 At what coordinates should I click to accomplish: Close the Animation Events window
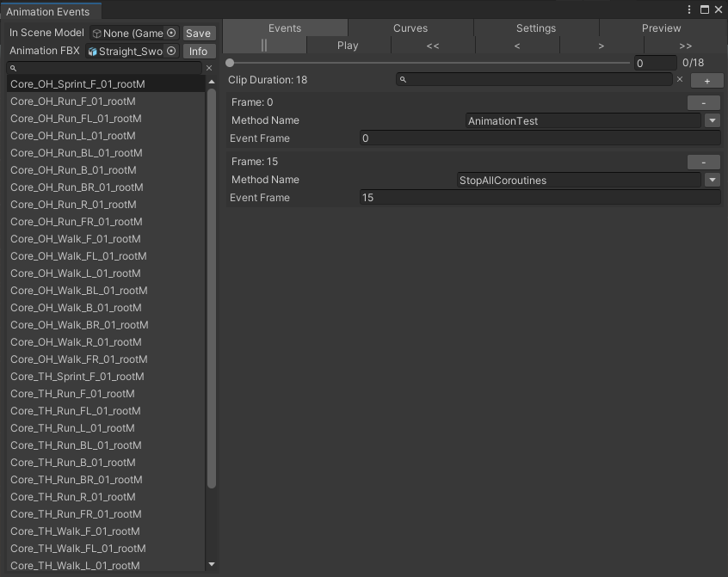[719, 9]
